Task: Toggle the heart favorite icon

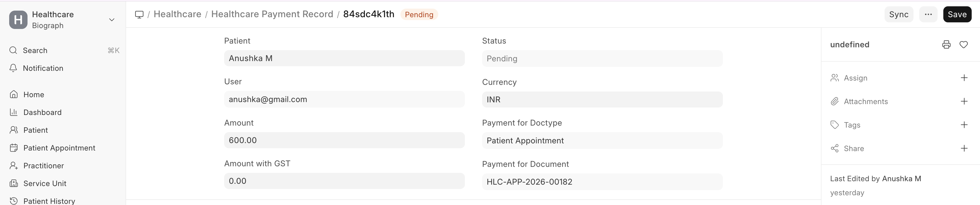Action: point(964,44)
